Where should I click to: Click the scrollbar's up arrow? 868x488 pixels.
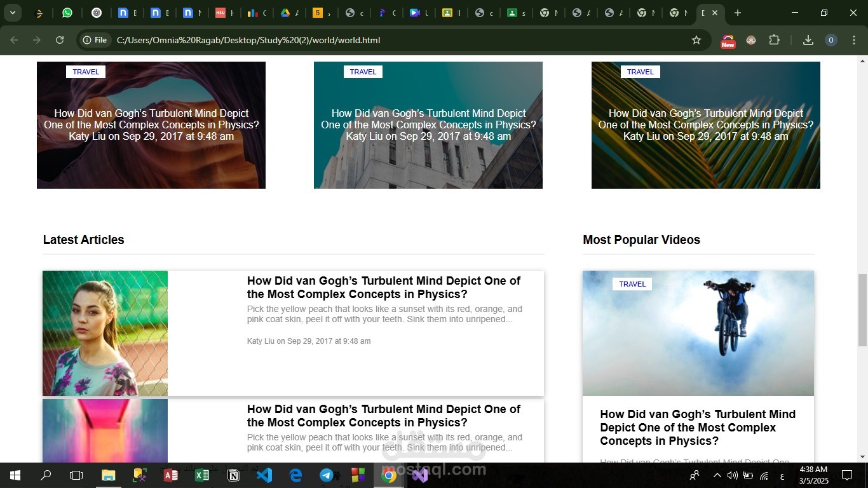[862, 61]
